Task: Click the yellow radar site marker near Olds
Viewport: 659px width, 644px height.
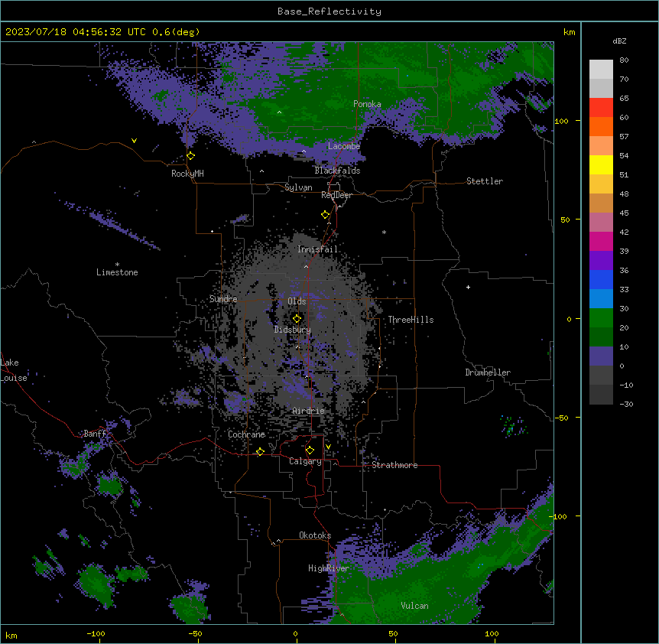Action: (x=297, y=319)
